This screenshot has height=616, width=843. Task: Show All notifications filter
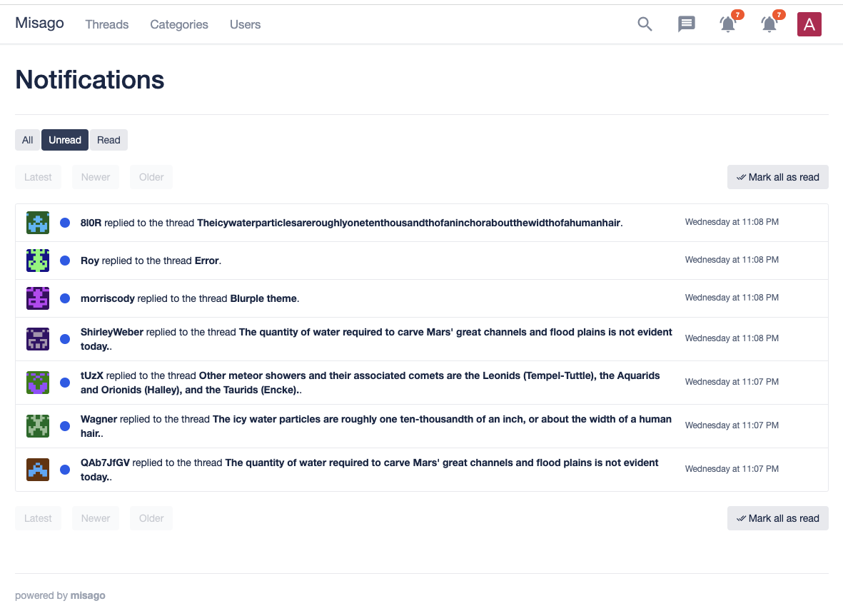(x=27, y=140)
